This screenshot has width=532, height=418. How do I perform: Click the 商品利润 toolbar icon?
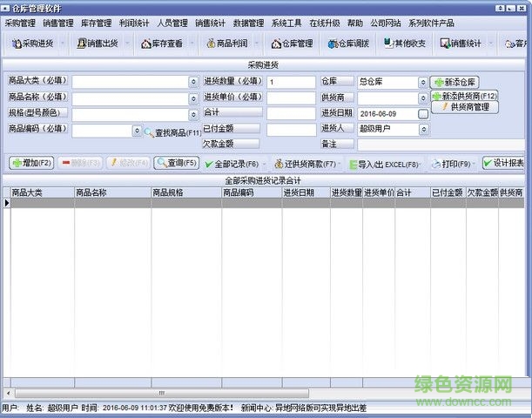(x=226, y=43)
